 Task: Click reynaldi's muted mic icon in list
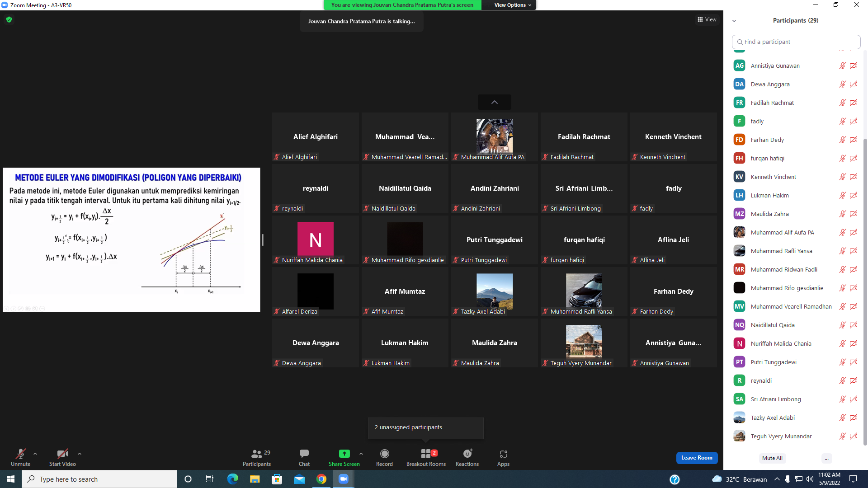click(x=843, y=380)
